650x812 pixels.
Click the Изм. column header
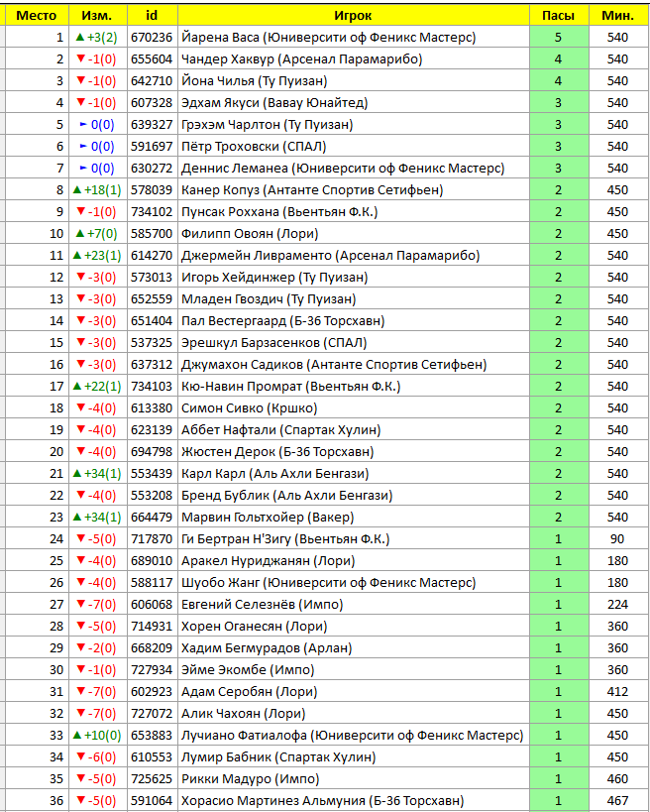97,15
